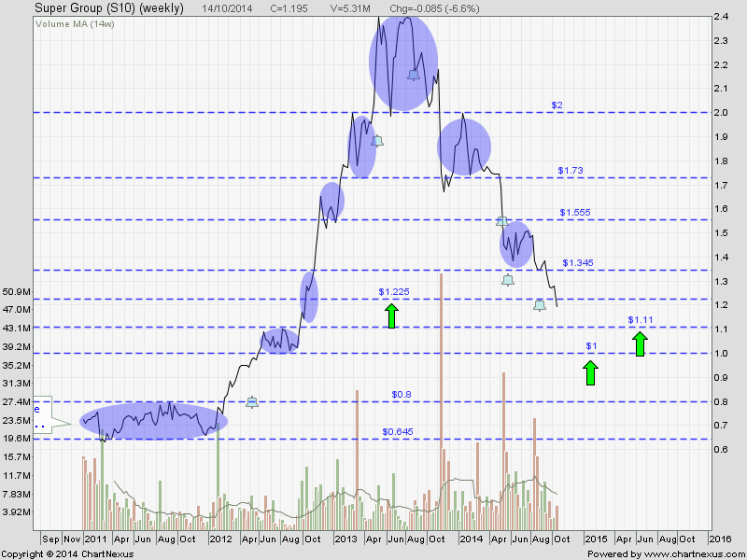The height and width of the screenshot is (560, 747).
Task: Click the alert bell near 1.2 at Oct 2014
Action: click(x=540, y=305)
